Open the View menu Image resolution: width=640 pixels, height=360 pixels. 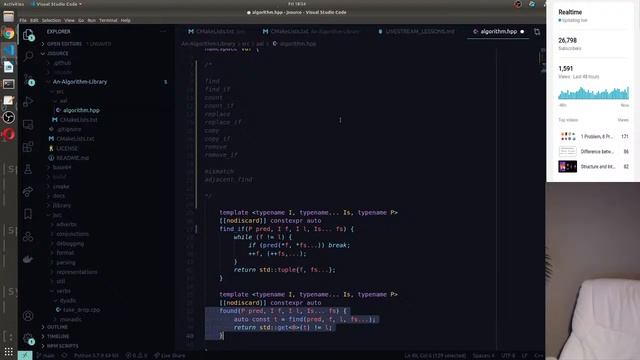point(69,20)
